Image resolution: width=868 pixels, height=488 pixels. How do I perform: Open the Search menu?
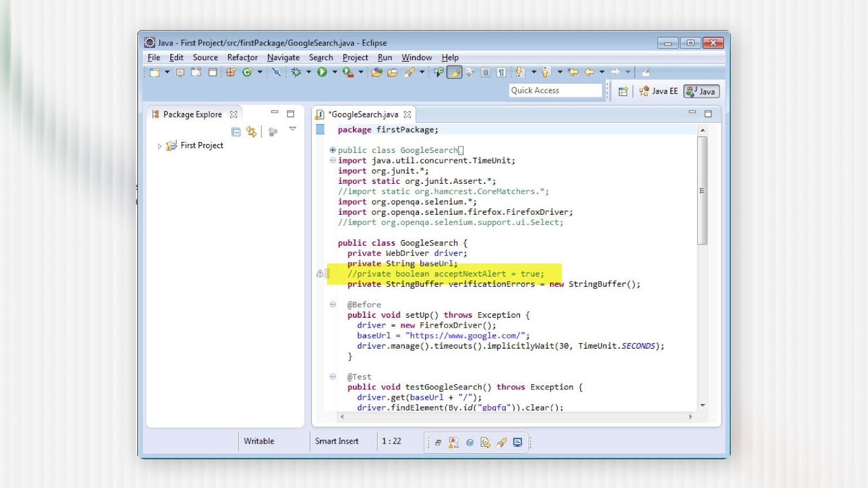pos(321,57)
